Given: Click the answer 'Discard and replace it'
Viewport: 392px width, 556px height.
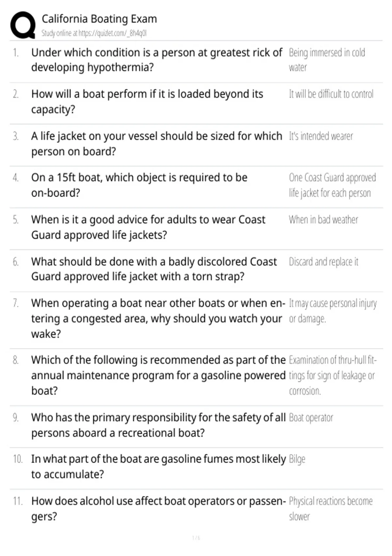Looking at the screenshot, I should tap(323, 262).
